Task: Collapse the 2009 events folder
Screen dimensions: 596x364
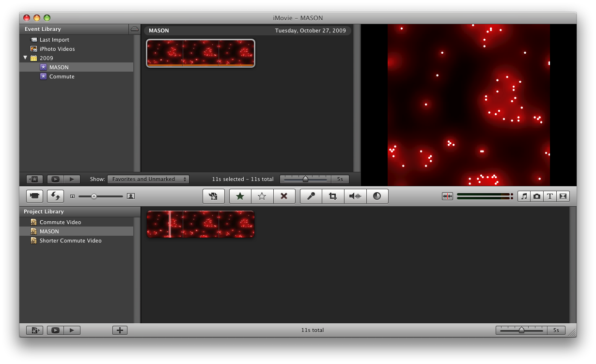Action: [25, 58]
